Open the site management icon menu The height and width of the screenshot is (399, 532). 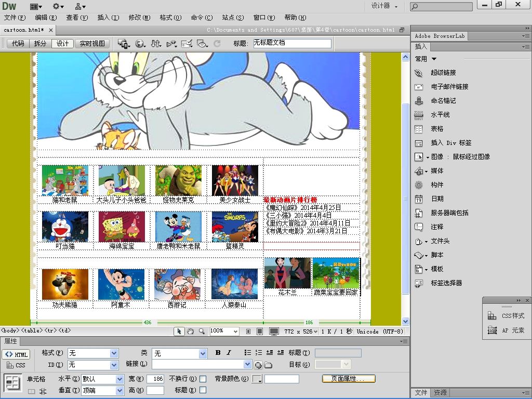click(81, 6)
